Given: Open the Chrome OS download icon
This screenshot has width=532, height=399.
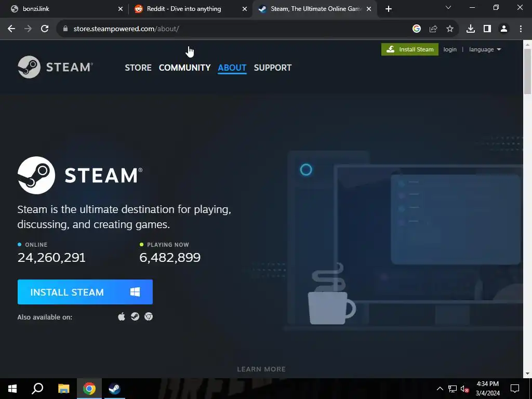Looking at the screenshot, I should click(149, 316).
